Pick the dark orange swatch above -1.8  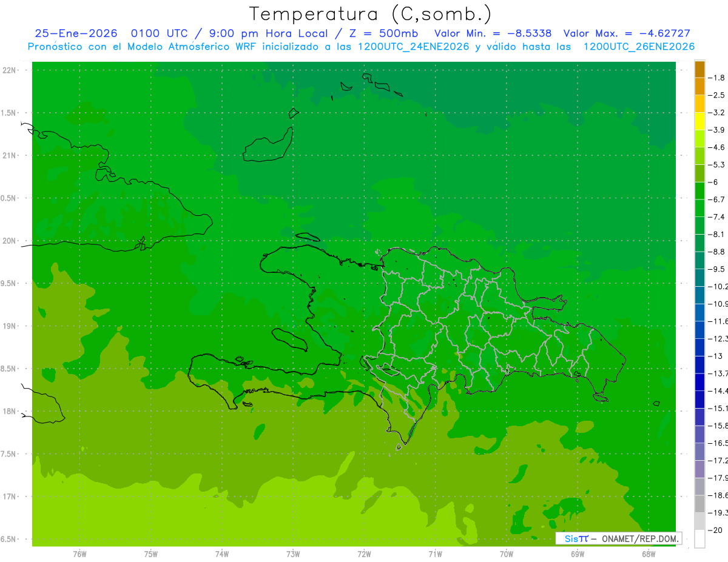tap(699, 69)
